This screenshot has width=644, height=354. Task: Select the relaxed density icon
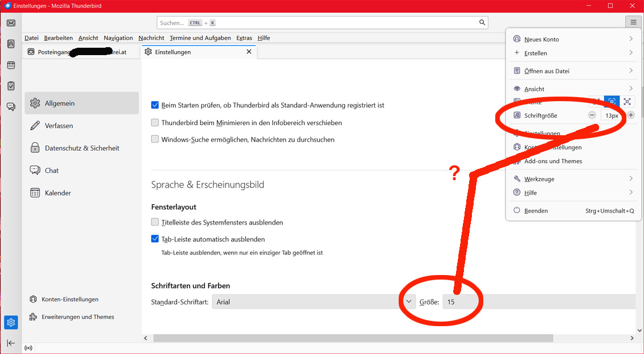(x=627, y=102)
